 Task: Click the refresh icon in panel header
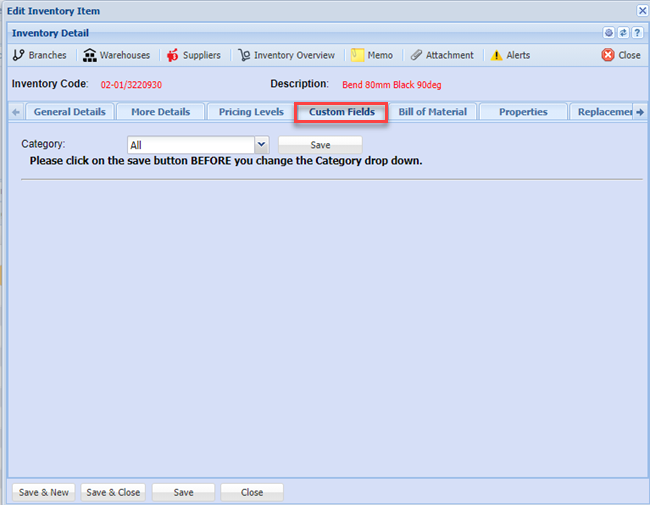[621, 33]
